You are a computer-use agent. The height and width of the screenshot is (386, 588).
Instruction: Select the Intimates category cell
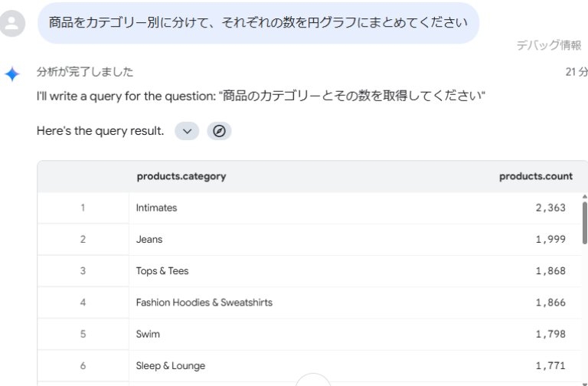[x=157, y=208]
